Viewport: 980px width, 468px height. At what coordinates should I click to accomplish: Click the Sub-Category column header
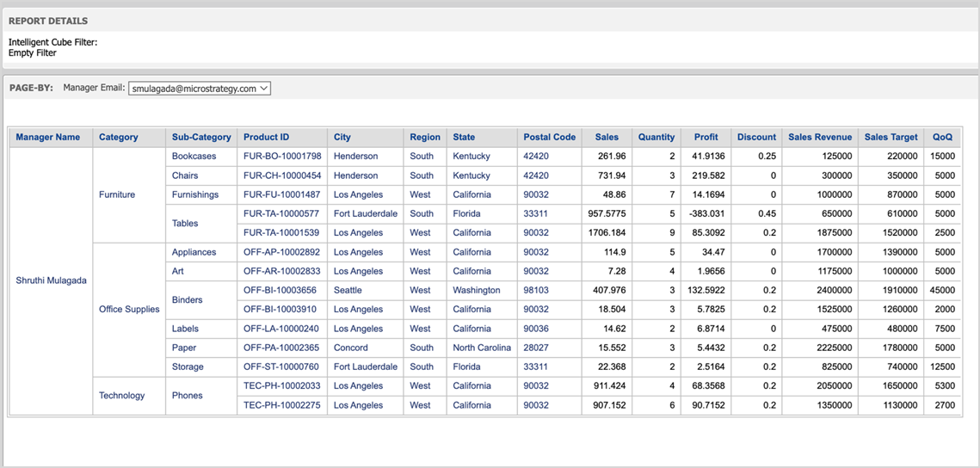click(201, 137)
